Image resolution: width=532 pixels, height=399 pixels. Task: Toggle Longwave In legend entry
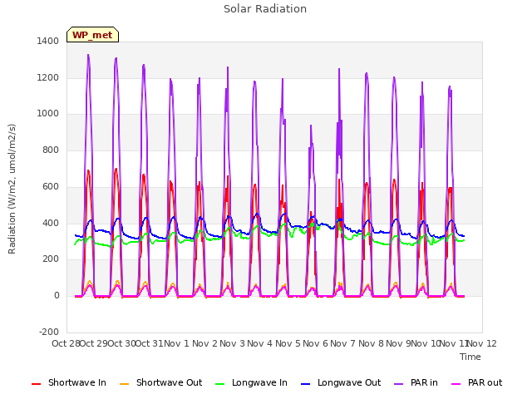coord(251,382)
